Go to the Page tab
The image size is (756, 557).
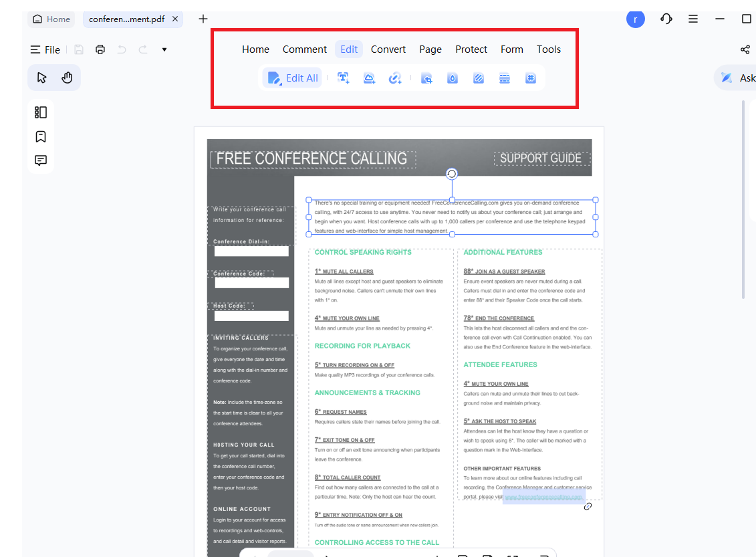coord(430,49)
